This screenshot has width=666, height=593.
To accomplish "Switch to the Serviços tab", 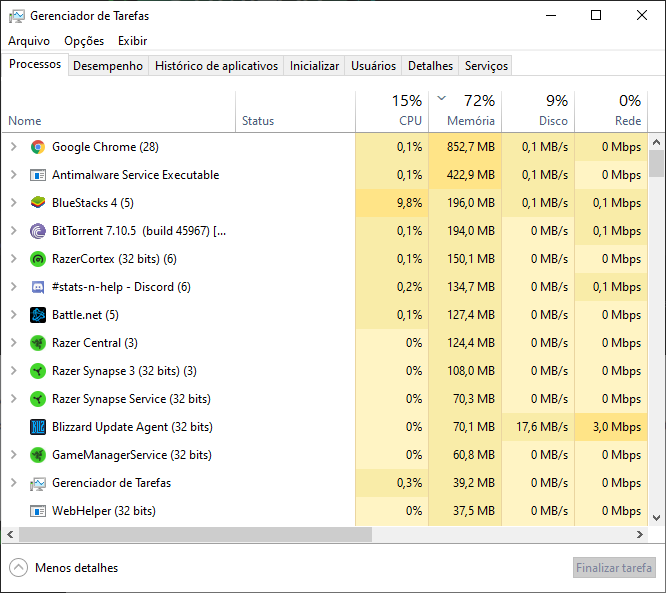I will click(x=486, y=66).
